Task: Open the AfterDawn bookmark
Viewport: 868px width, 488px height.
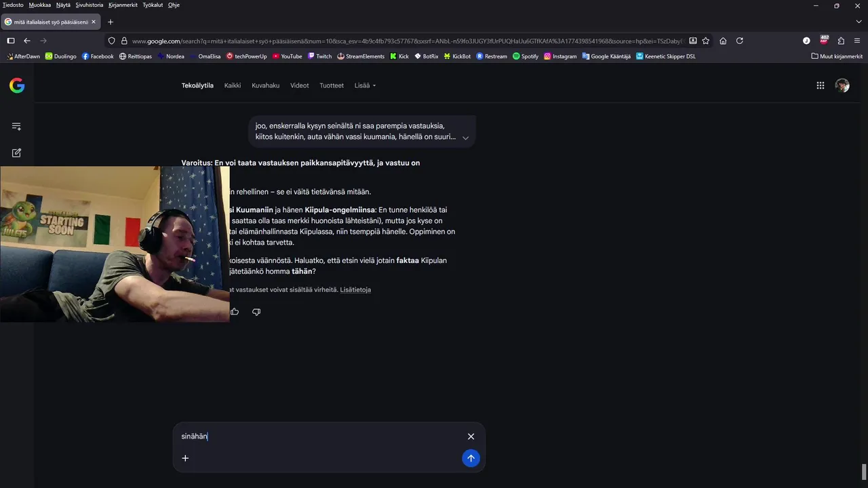Action: click(x=23, y=56)
